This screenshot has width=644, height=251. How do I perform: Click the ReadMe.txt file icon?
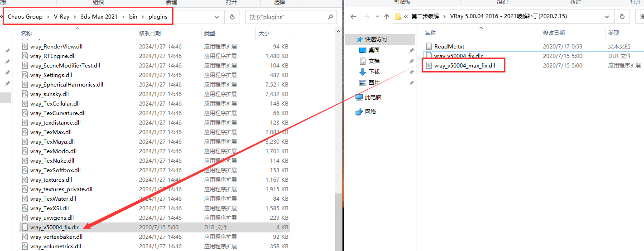[429, 46]
